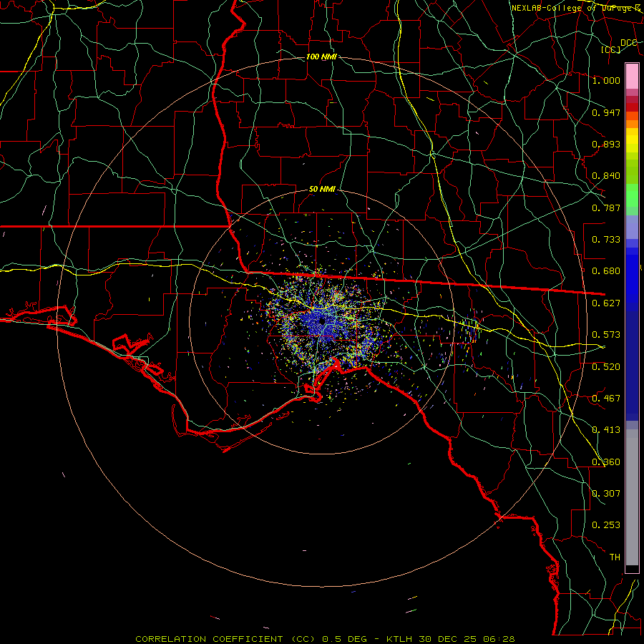Pick the red segment of color bar

[x=632, y=107]
